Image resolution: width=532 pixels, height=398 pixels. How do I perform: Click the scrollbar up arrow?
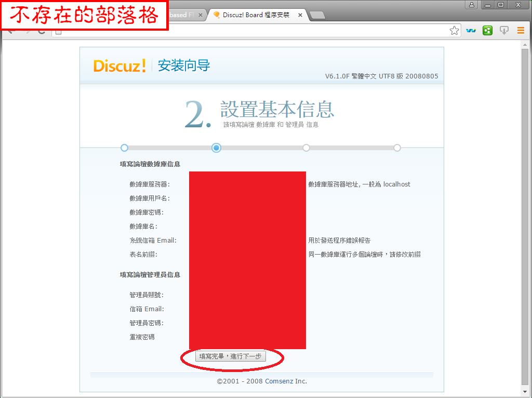(525, 45)
